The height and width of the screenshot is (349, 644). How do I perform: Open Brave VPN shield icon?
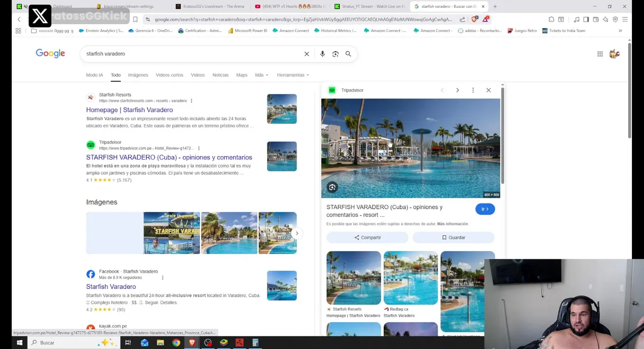click(615, 19)
